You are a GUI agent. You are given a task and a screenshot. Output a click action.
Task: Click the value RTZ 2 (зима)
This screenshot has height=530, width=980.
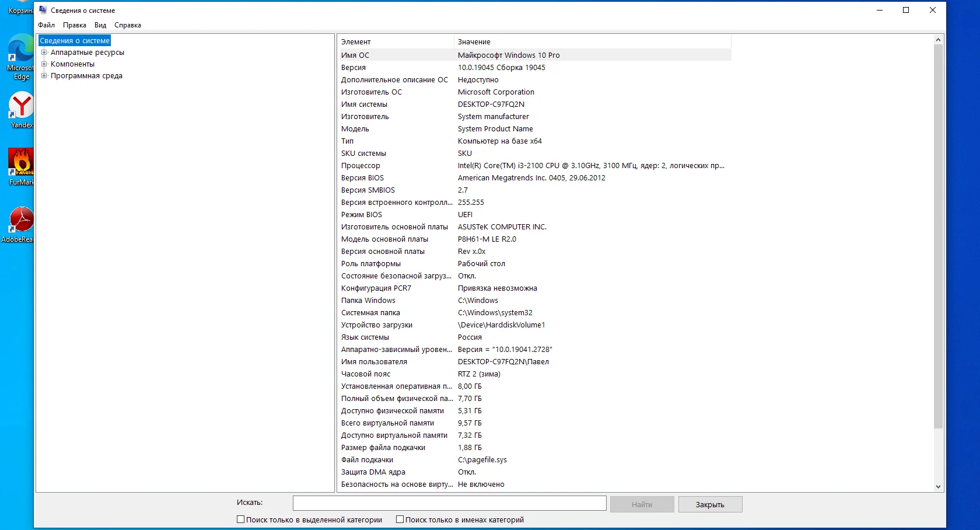(479, 374)
